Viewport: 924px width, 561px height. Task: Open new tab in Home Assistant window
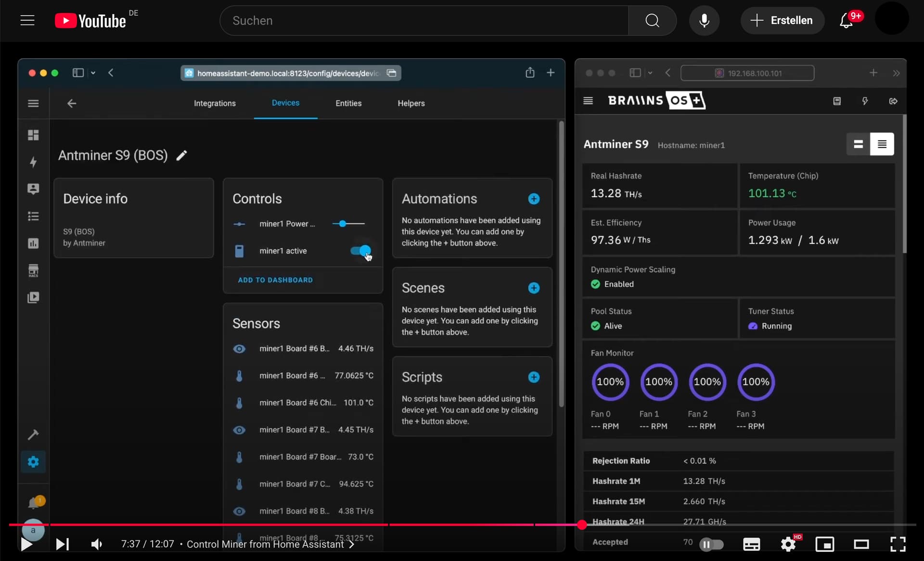(551, 73)
